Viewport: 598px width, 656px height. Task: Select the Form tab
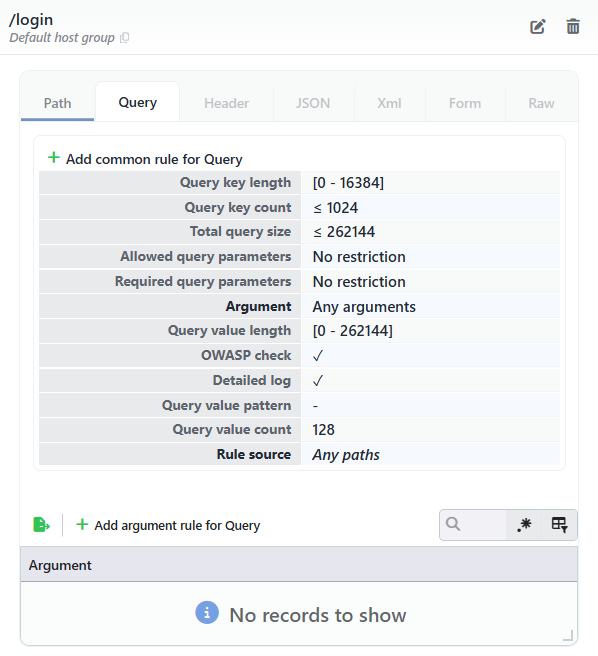[465, 103]
